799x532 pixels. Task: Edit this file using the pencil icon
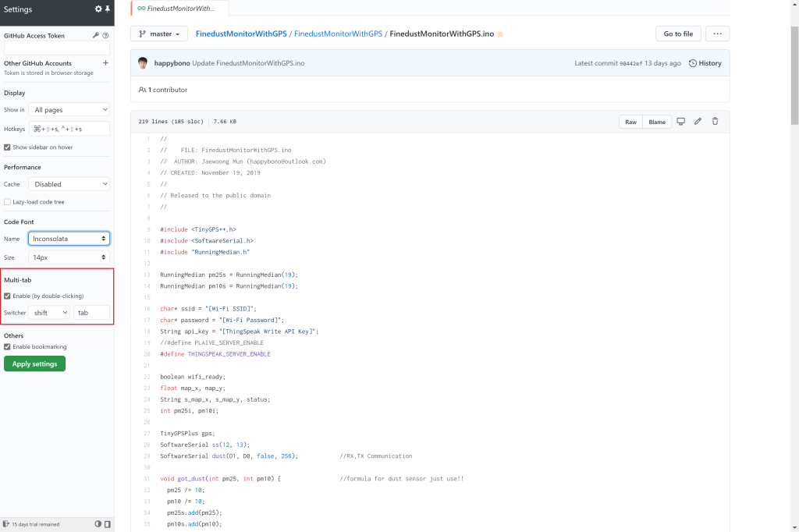tap(698, 121)
